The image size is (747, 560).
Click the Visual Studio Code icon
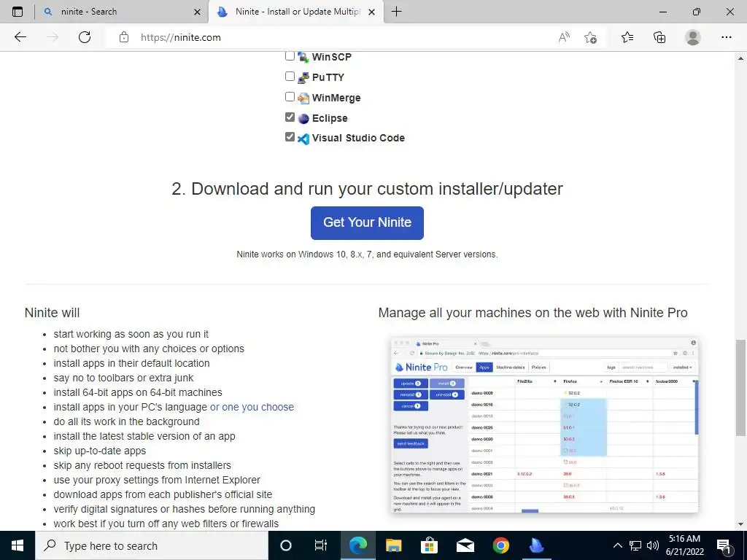[303, 139]
